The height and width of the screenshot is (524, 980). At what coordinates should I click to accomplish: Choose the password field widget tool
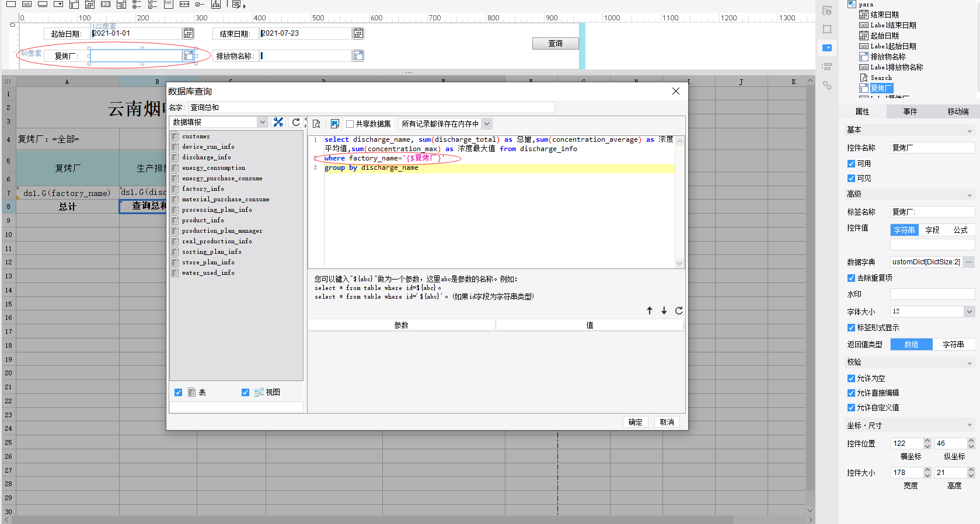(x=184, y=4)
